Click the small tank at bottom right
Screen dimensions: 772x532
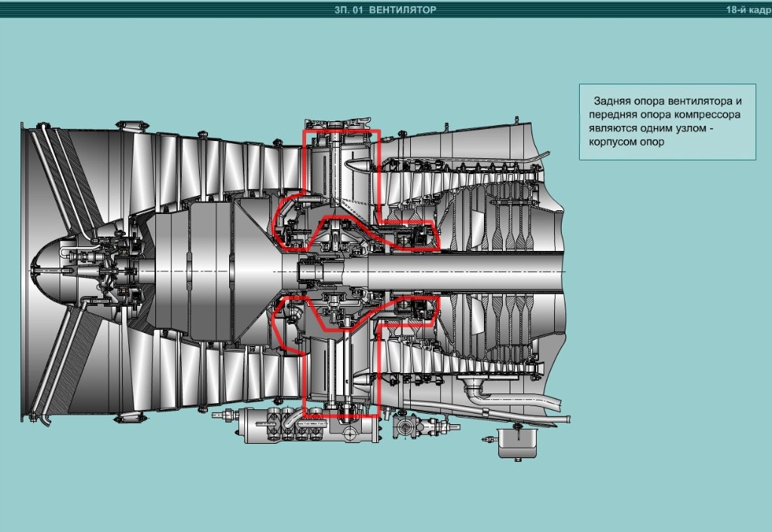516,442
